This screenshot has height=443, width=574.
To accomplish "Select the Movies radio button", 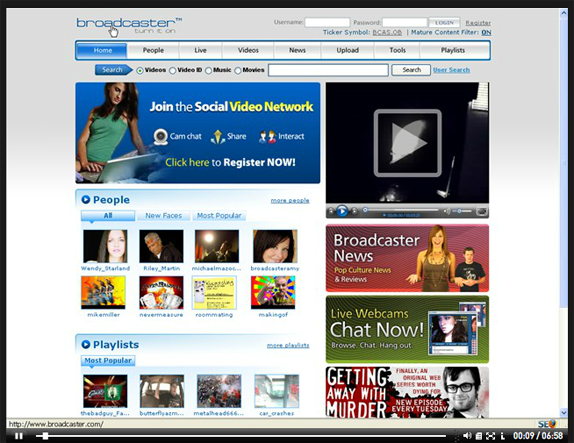I will [238, 70].
